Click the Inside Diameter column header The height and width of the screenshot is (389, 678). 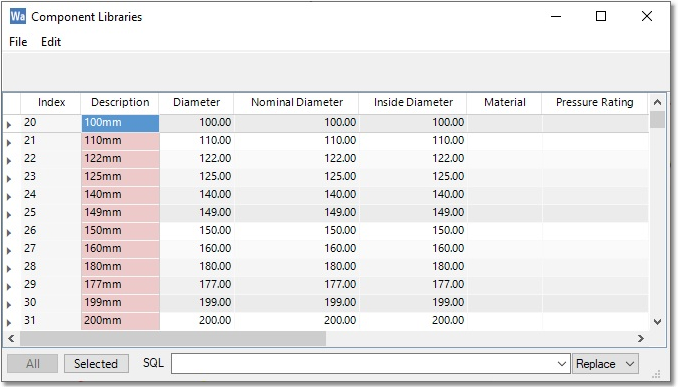(413, 102)
